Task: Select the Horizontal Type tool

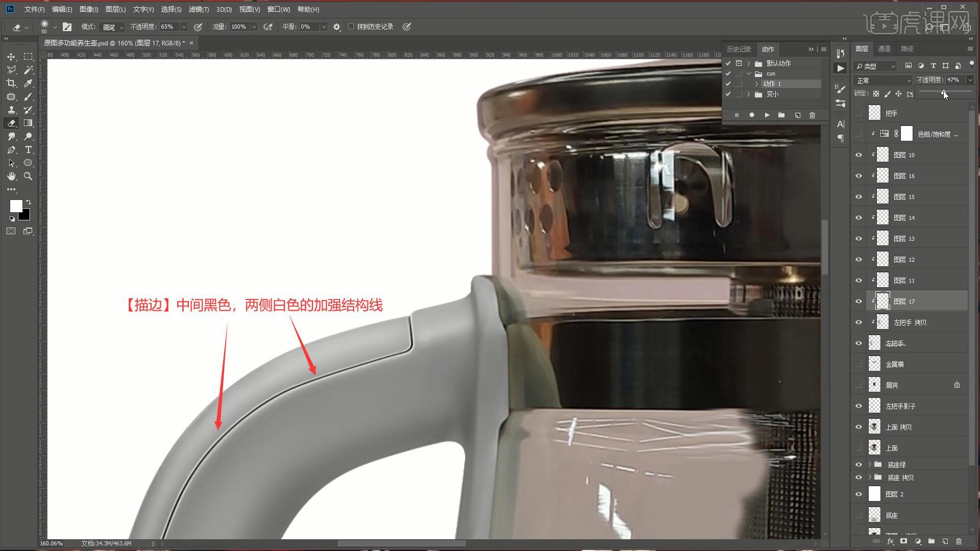Action: [28, 149]
